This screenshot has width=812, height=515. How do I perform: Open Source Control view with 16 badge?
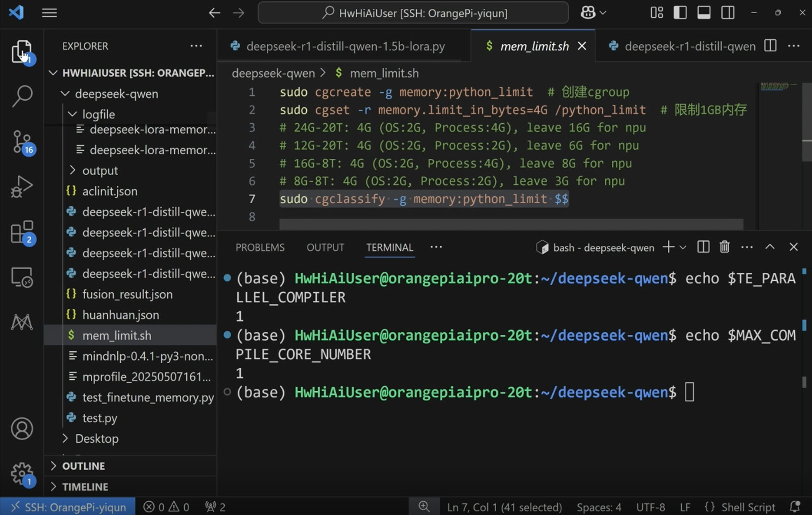pos(22,142)
